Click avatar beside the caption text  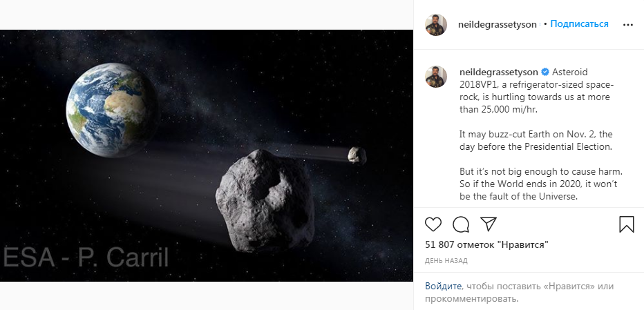pos(436,77)
